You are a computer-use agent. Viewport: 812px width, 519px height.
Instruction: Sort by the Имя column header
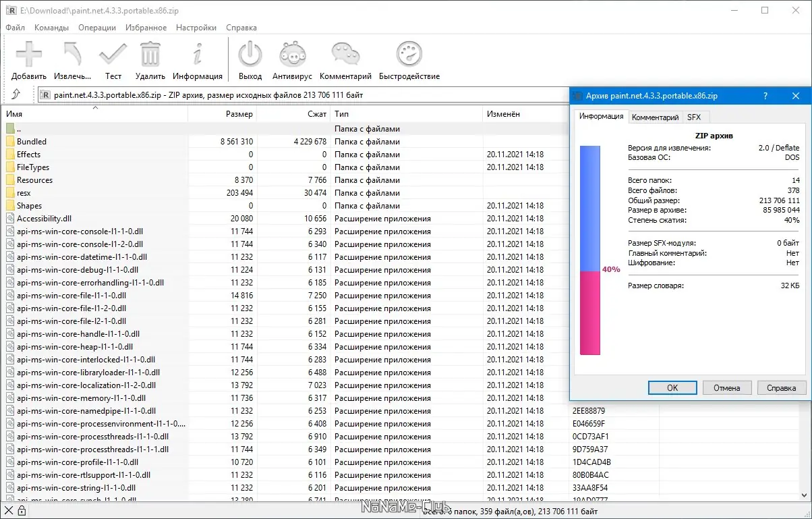[94, 114]
